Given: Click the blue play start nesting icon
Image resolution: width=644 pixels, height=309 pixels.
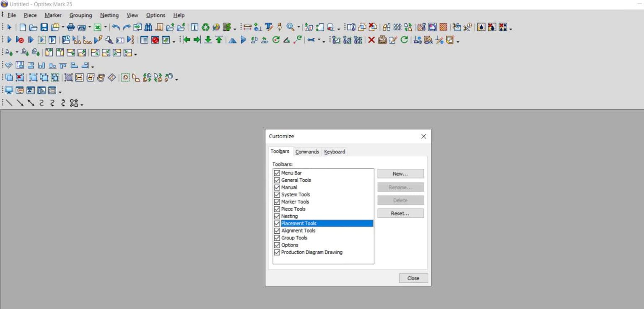Looking at the screenshot, I should coord(9,40).
